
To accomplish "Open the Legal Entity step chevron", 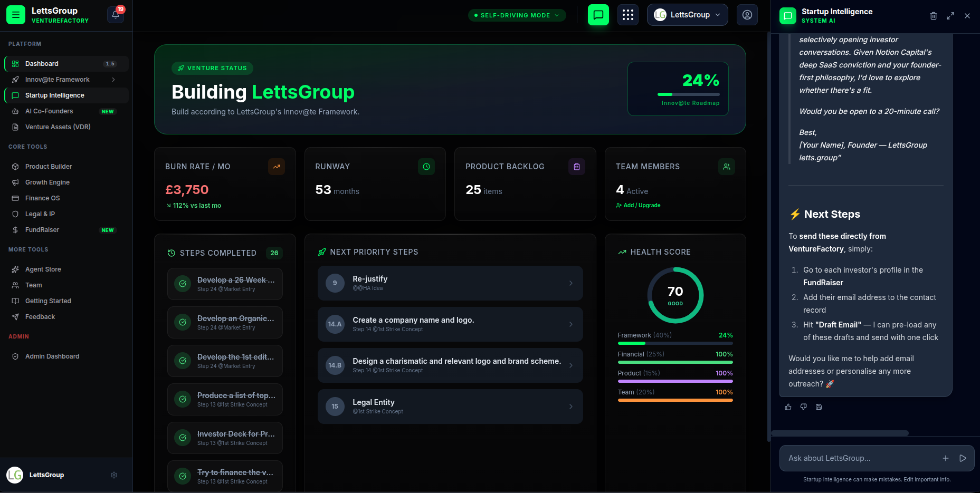I will coord(570,407).
